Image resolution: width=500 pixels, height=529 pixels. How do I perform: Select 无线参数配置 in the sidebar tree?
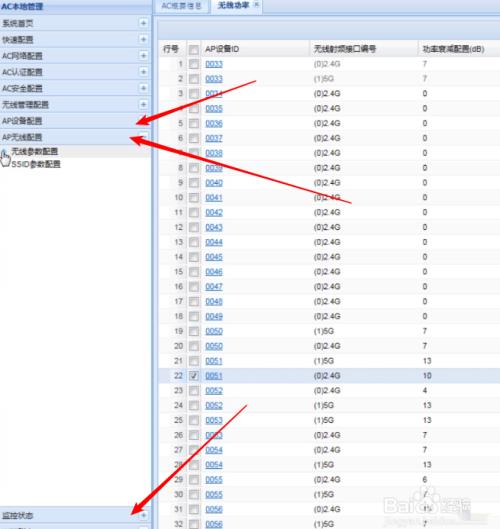(35, 151)
